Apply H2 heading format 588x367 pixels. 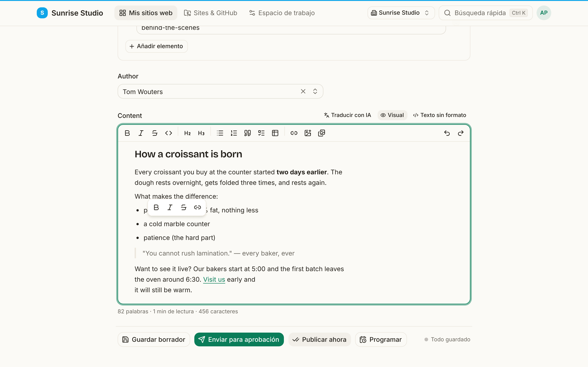(187, 133)
